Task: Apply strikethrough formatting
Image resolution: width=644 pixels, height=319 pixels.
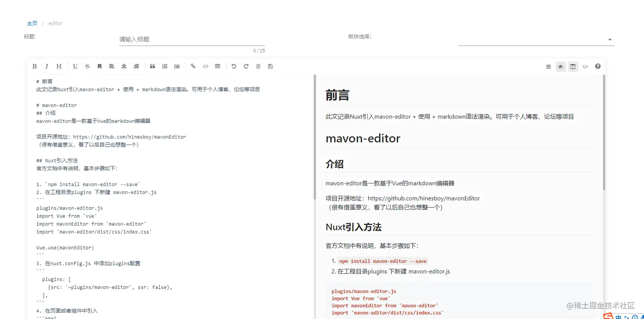Action: point(87,66)
